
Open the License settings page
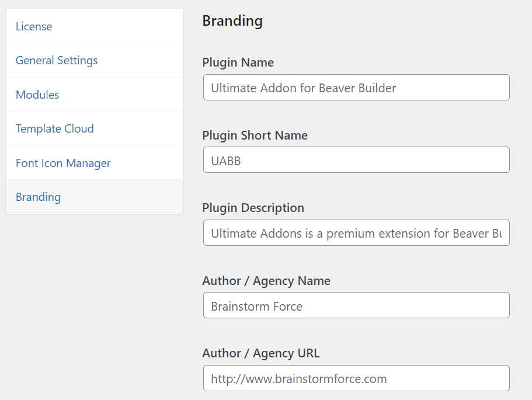coord(34,26)
